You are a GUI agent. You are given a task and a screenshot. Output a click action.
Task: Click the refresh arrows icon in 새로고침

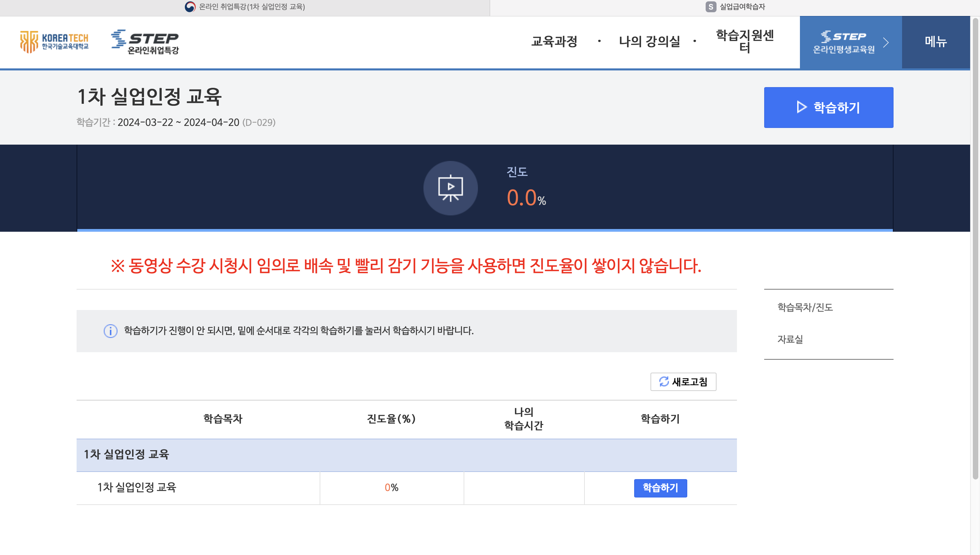pyautogui.click(x=664, y=381)
